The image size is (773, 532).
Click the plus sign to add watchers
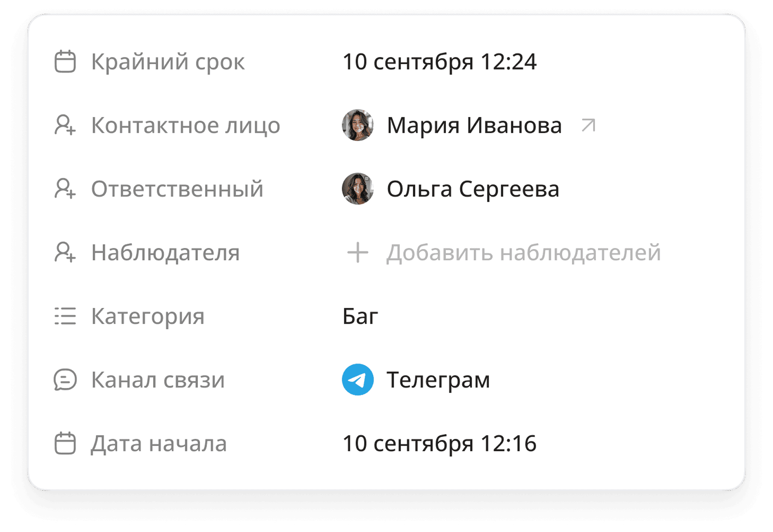[357, 252]
